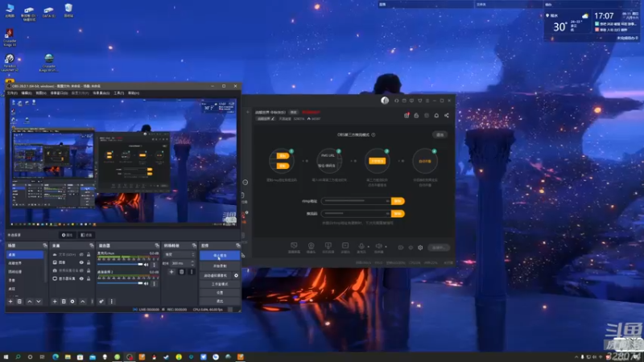The width and height of the screenshot is (644, 362).
Task: Move selected scene down in OBS
Action: tap(39, 301)
